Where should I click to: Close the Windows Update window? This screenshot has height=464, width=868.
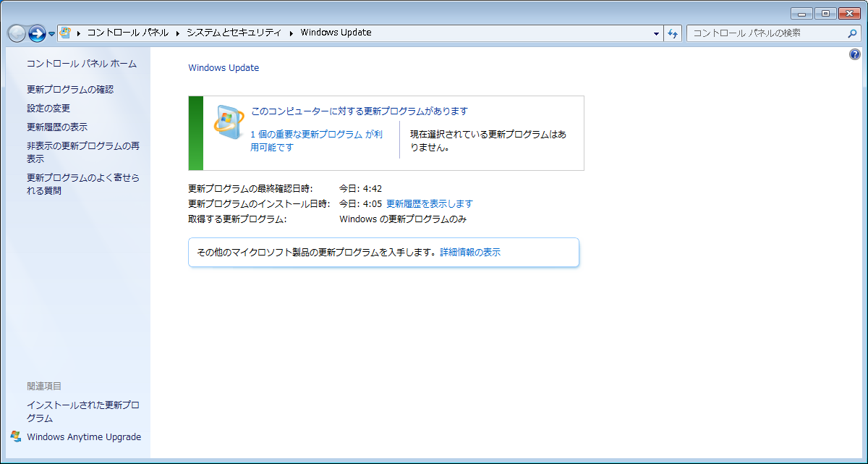click(849, 13)
